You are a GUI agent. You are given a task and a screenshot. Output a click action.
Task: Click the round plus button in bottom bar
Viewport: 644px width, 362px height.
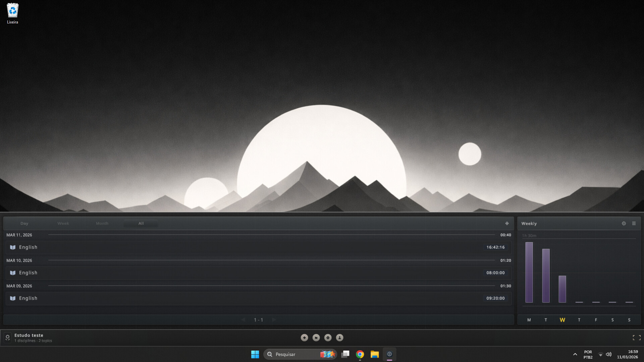[x=304, y=338]
